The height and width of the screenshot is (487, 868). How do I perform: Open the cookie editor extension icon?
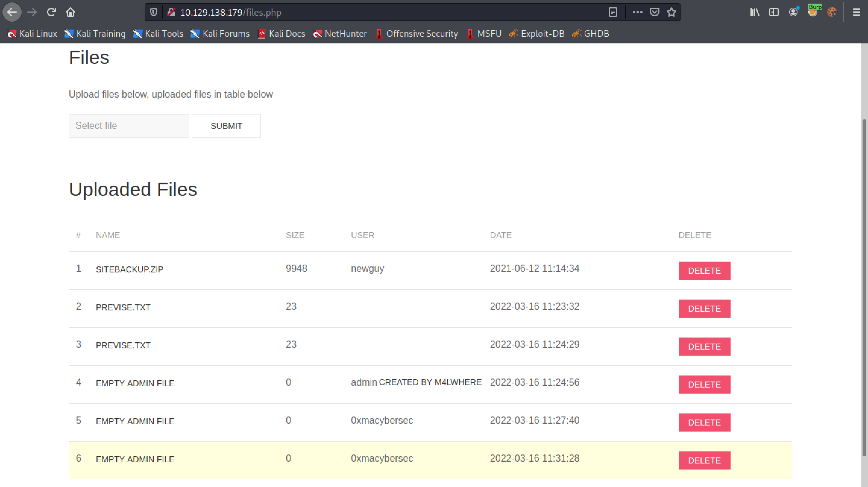(832, 12)
